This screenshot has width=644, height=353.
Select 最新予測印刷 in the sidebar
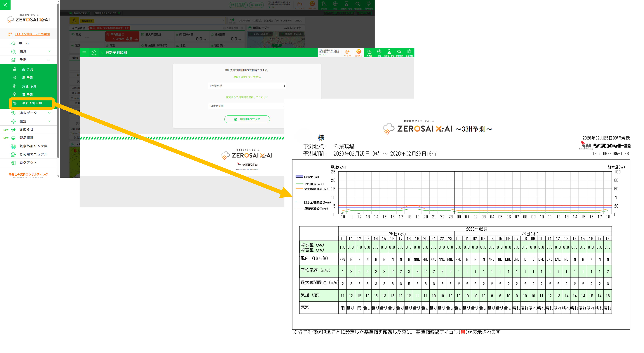[32, 103]
